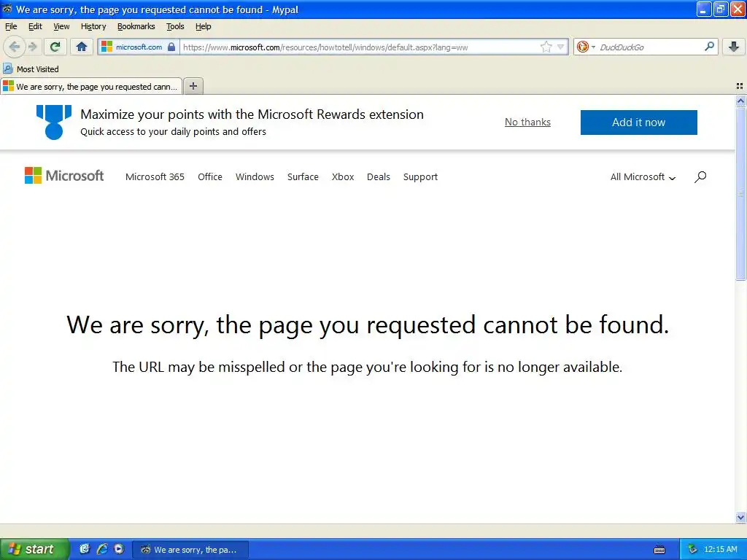This screenshot has width=747, height=560.
Task: Click the on-screen keyboard tray icon
Action: (x=659, y=550)
